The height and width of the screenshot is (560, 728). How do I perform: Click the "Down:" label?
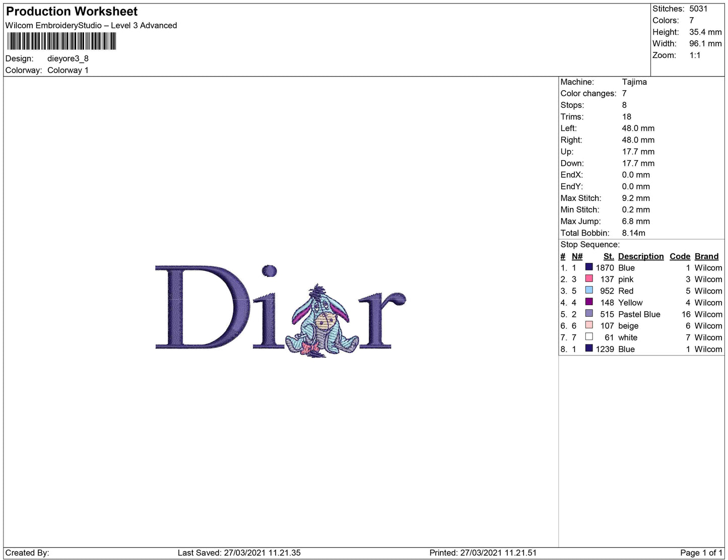[572, 164]
